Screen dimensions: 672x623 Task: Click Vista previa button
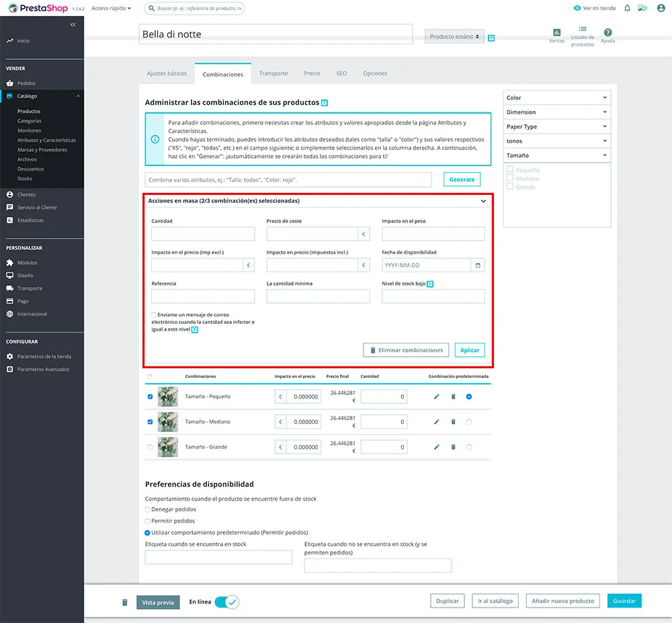coord(158,602)
